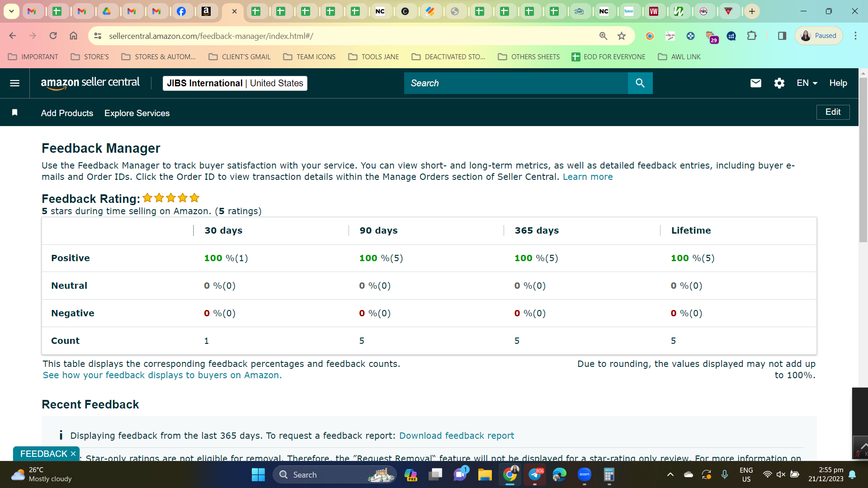Open the weather widget in taskbar

coord(41,474)
